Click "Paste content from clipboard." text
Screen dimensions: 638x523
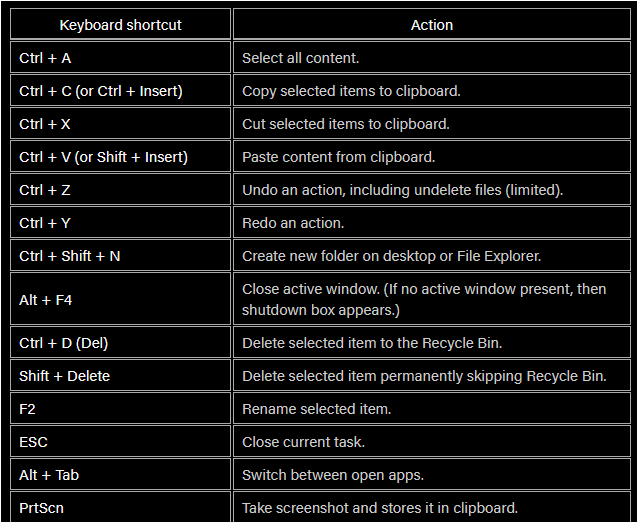click(x=339, y=157)
